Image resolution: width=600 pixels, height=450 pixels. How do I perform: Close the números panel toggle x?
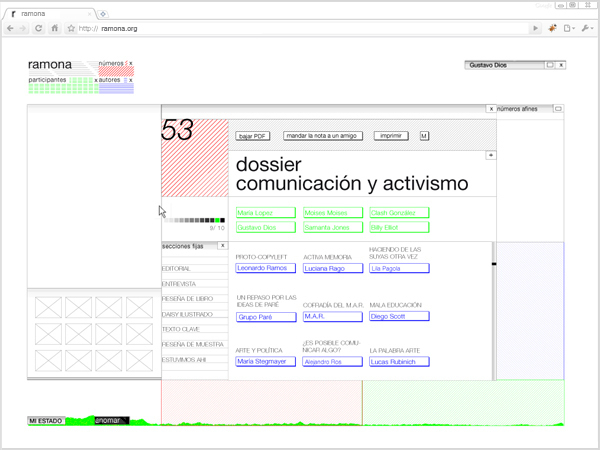tap(130, 63)
